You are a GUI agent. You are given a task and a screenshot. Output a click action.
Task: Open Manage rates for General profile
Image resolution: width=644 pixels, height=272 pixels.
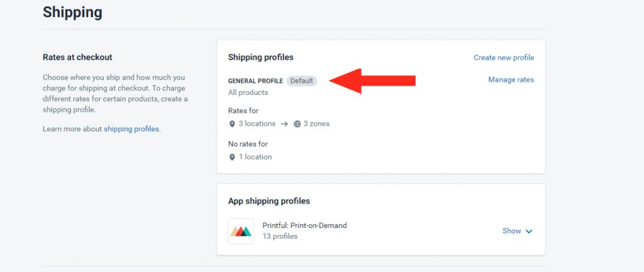511,80
